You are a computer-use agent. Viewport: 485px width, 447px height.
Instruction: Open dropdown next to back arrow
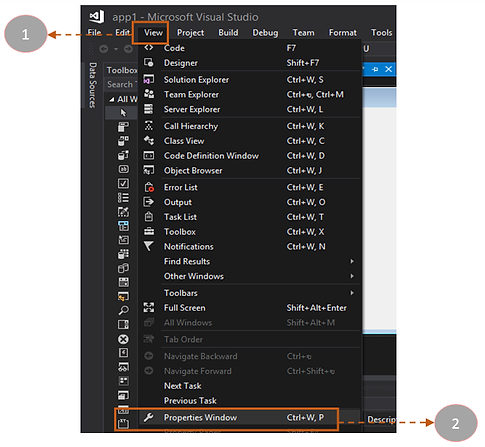[116, 49]
